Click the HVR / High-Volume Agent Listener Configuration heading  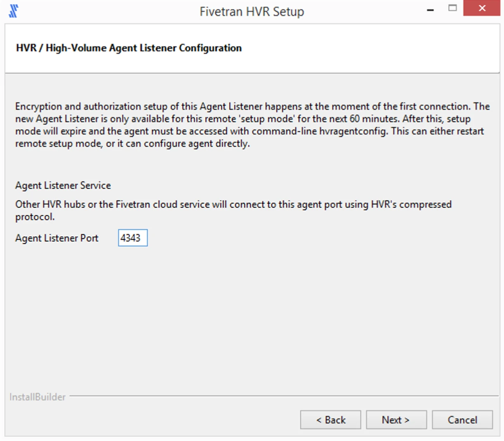click(128, 48)
